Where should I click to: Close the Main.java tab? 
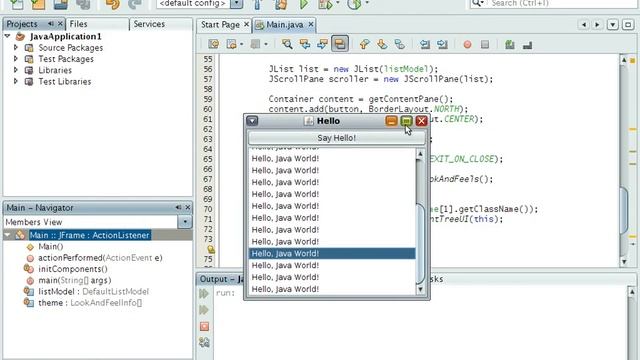311,24
